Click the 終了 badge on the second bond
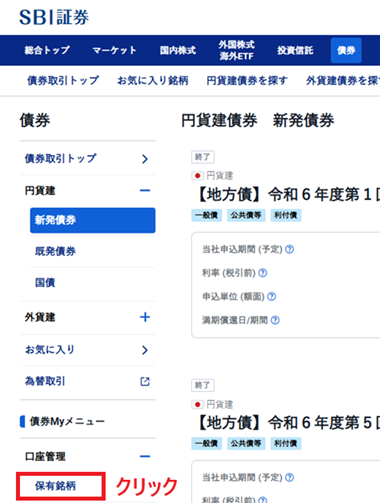Image resolution: width=380 pixels, height=503 pixels. tap(203, 385)
